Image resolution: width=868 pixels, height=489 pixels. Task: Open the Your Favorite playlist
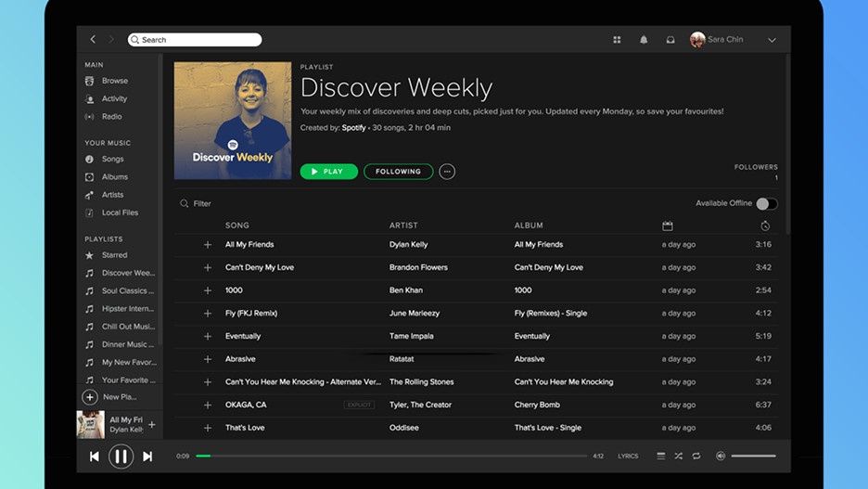click(128, 380)
